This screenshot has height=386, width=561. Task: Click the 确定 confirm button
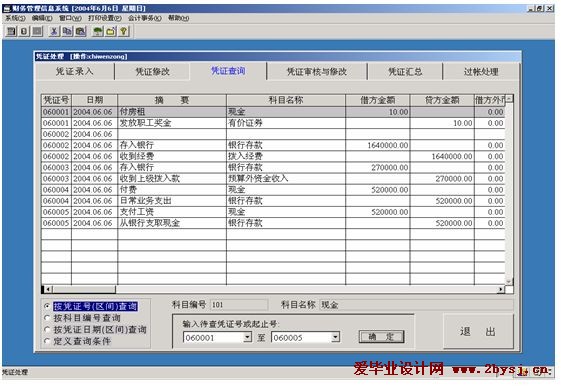tap(381, 337)
